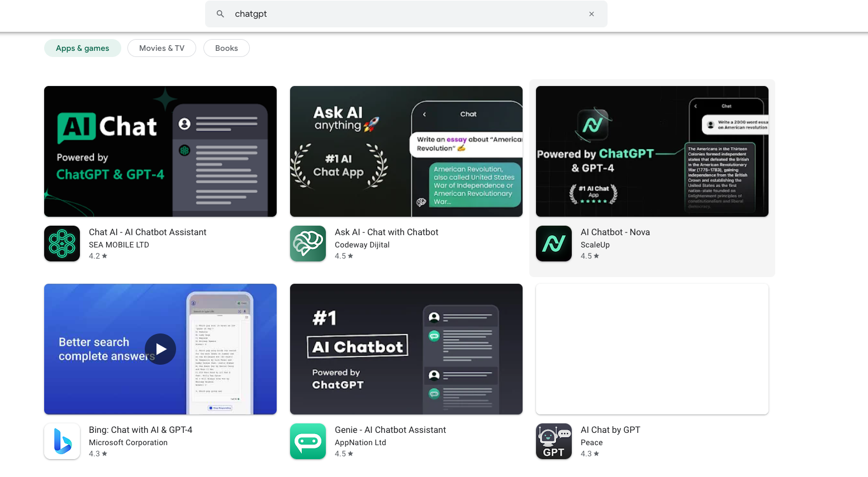Screen dimensions: 868x477
Task: Click the 4.3 rating of Bing
Action: click(x=98, y=454)
